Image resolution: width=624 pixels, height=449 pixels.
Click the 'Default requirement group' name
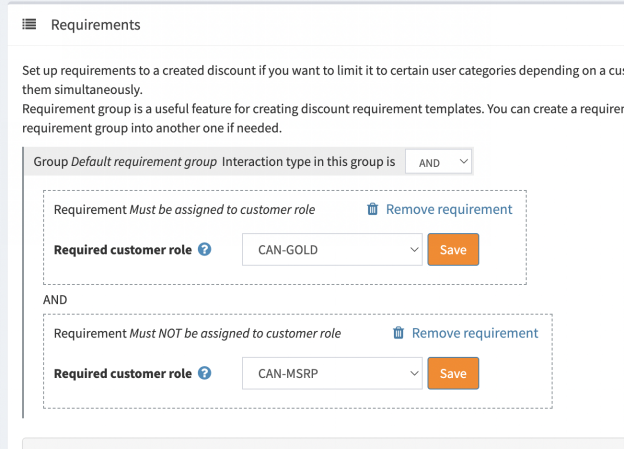[144, 162]
